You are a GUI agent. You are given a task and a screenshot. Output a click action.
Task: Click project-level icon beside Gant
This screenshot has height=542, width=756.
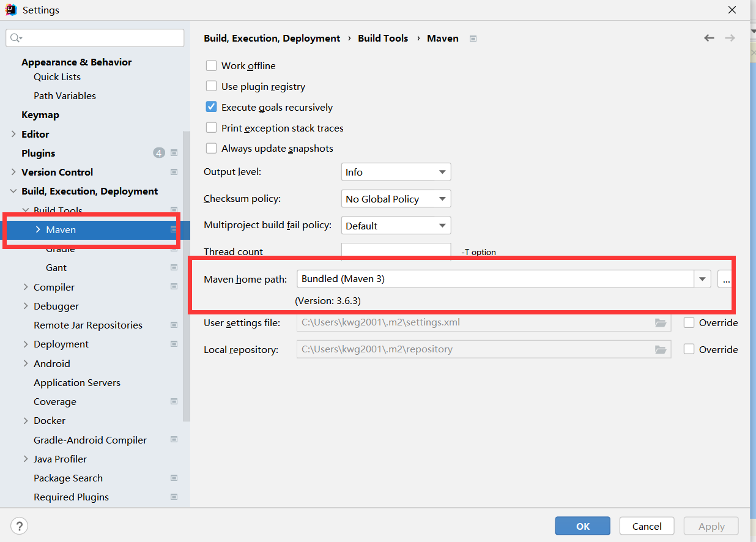pos(174,267)
